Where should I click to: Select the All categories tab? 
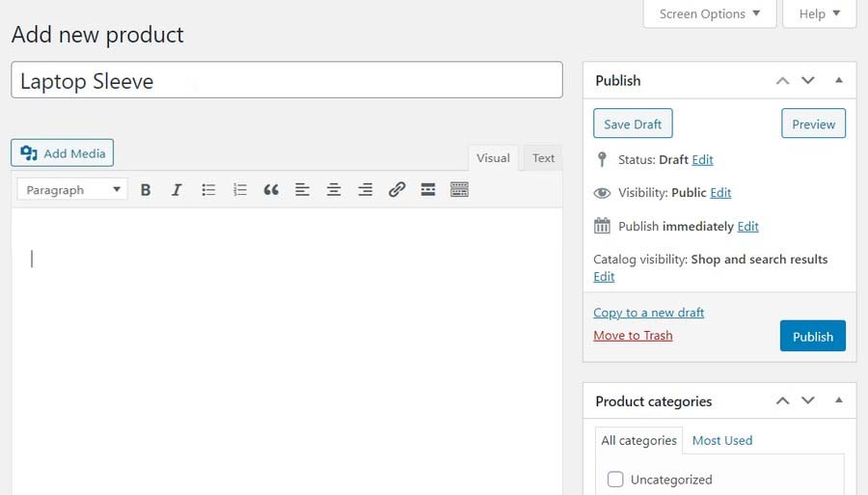[638, 440]
